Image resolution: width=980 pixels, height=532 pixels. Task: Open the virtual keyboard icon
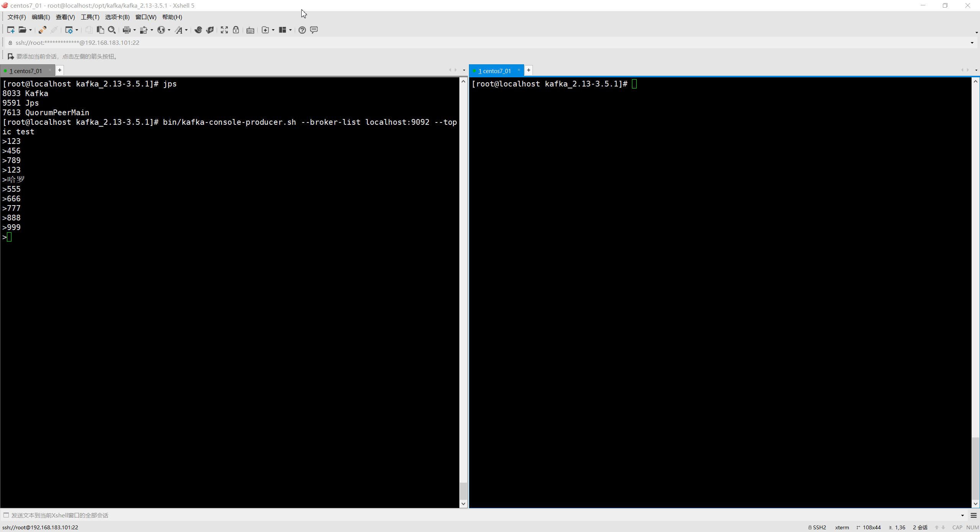click(250, 30)
